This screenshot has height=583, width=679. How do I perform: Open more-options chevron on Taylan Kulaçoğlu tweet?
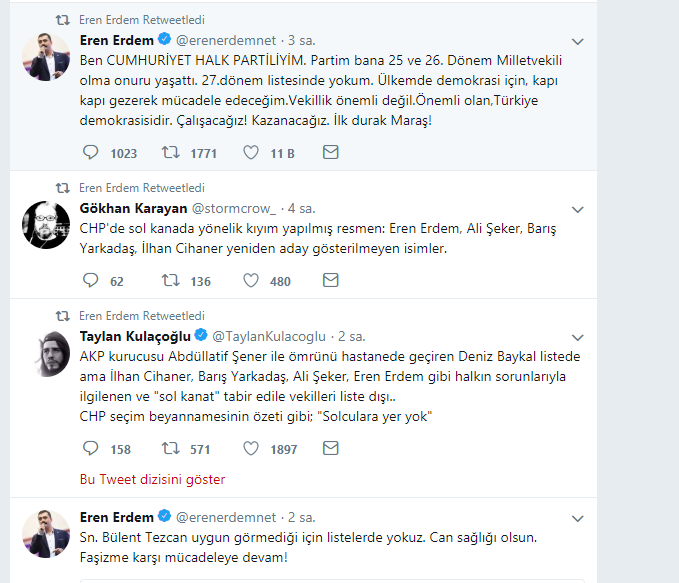click(576, 337)
